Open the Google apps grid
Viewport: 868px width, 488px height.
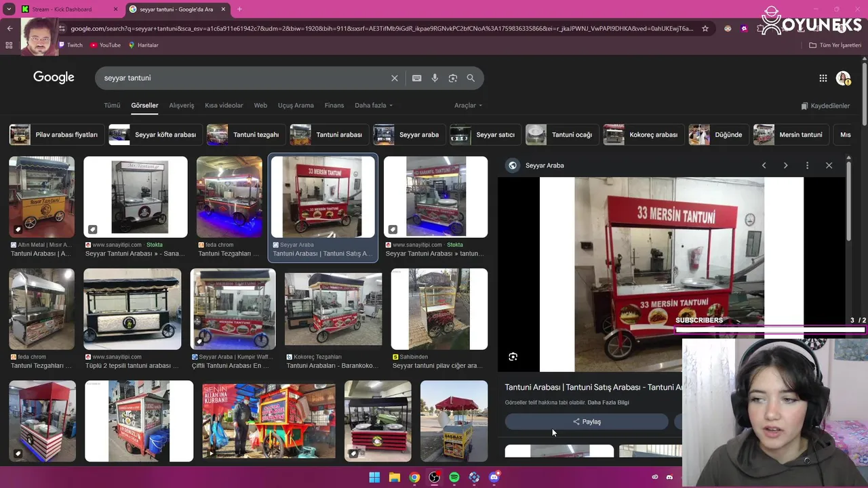(823, 78)
